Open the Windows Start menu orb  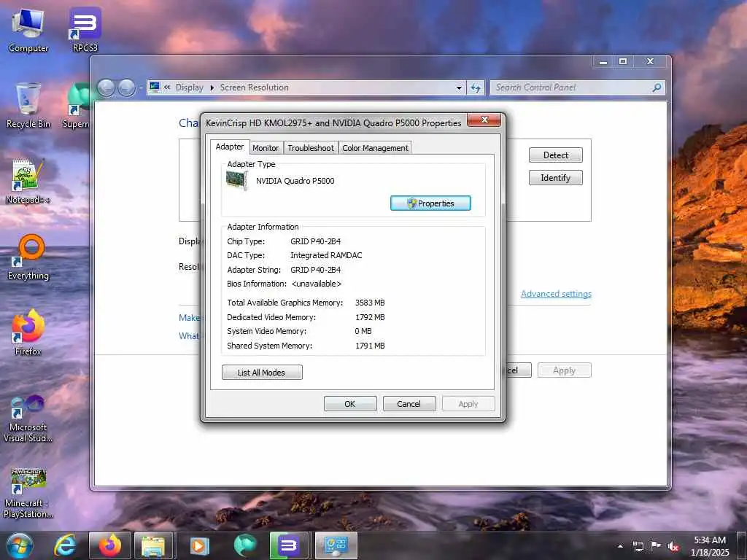click(20, 545)
